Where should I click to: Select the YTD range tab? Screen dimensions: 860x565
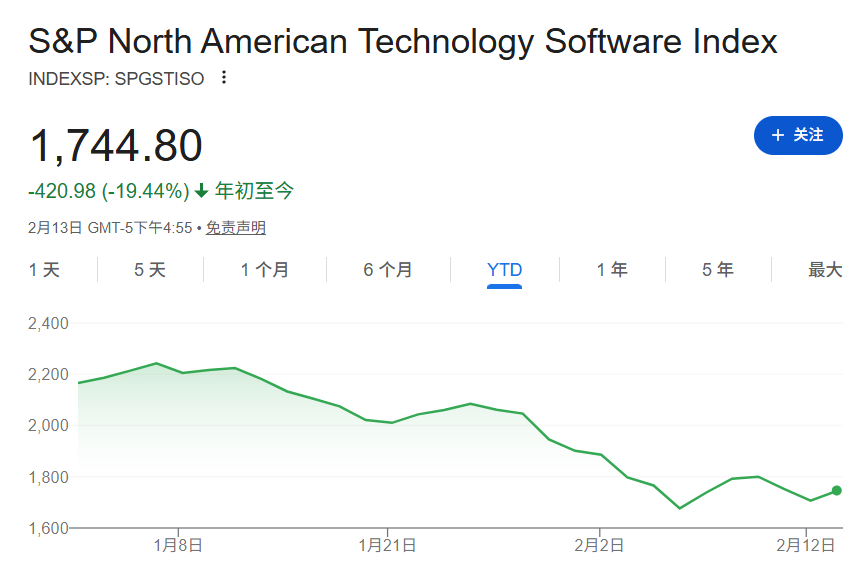[504, 270]
